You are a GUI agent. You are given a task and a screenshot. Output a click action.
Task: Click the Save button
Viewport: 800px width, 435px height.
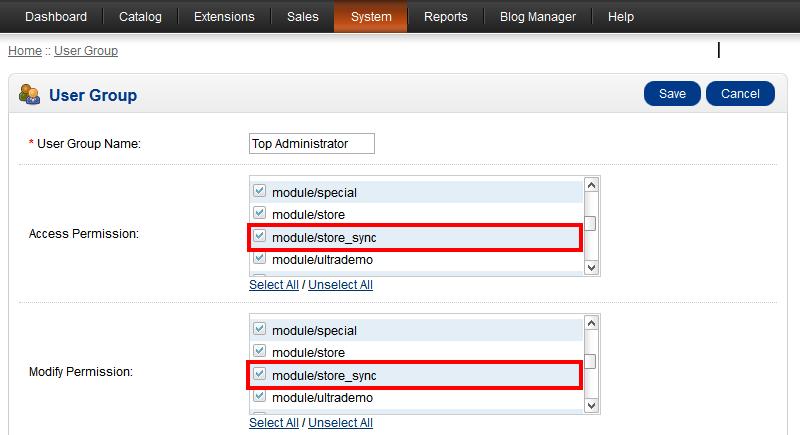coord(672,94)
